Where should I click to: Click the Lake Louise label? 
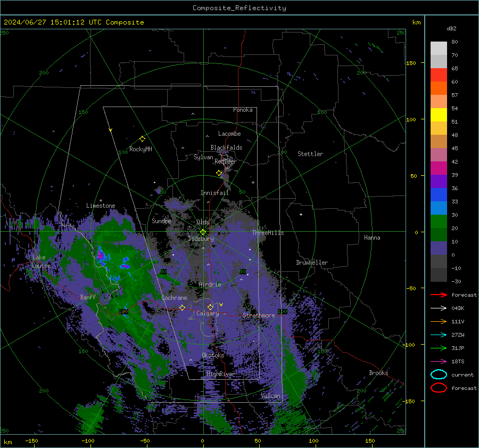(41, 262)
